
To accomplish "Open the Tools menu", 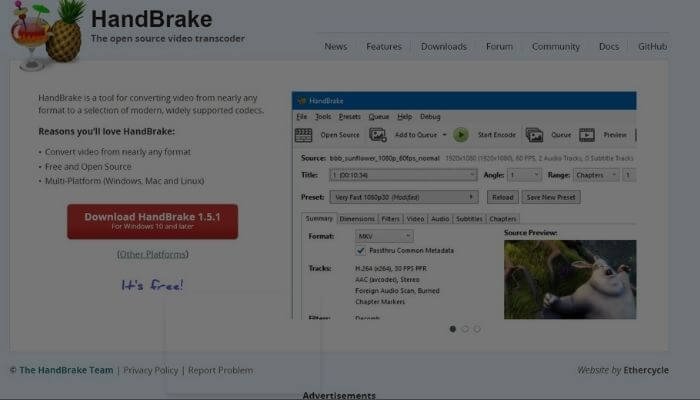I will click(323, 117).
